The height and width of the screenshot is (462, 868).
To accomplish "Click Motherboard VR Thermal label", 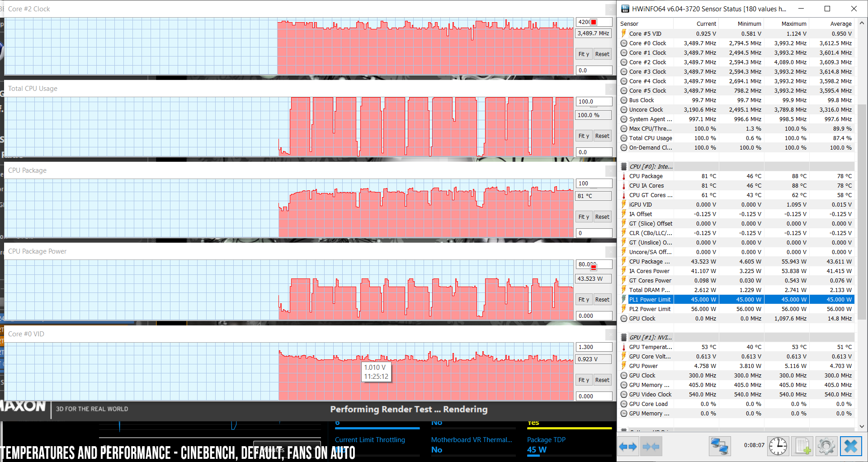I will 472,439.
